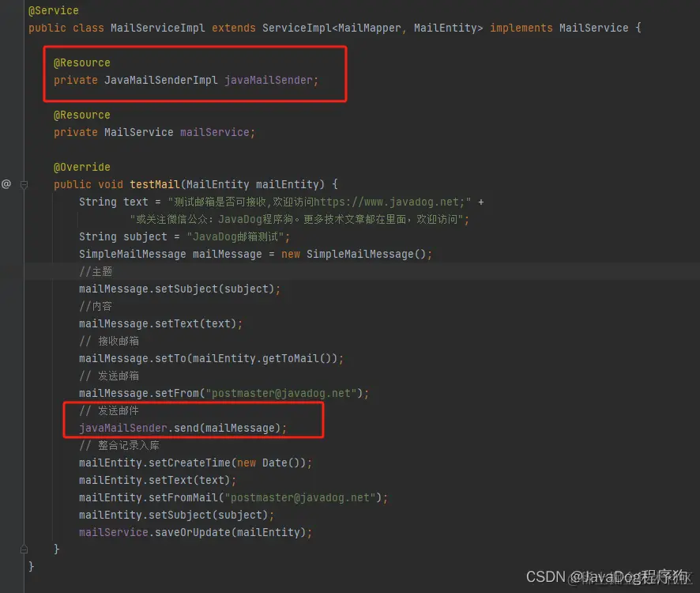Click the // 接收邮箱 comment
700x593 pixels.
click(109, 342)
